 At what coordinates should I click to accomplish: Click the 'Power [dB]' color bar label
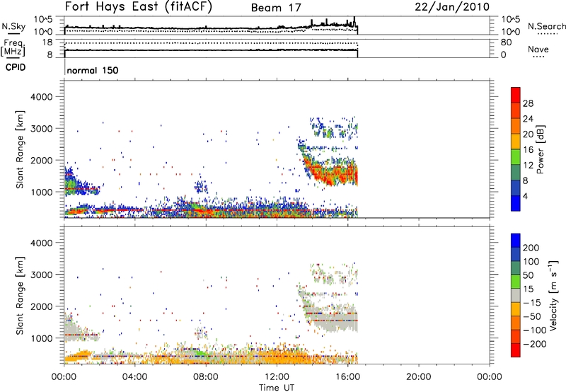pos(540,149)
